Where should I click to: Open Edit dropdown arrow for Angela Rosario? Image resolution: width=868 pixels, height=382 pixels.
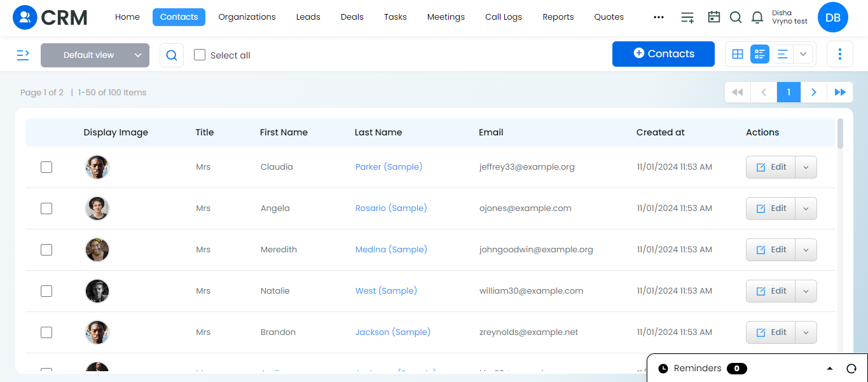pyautogui.click(x=806, y=208)
